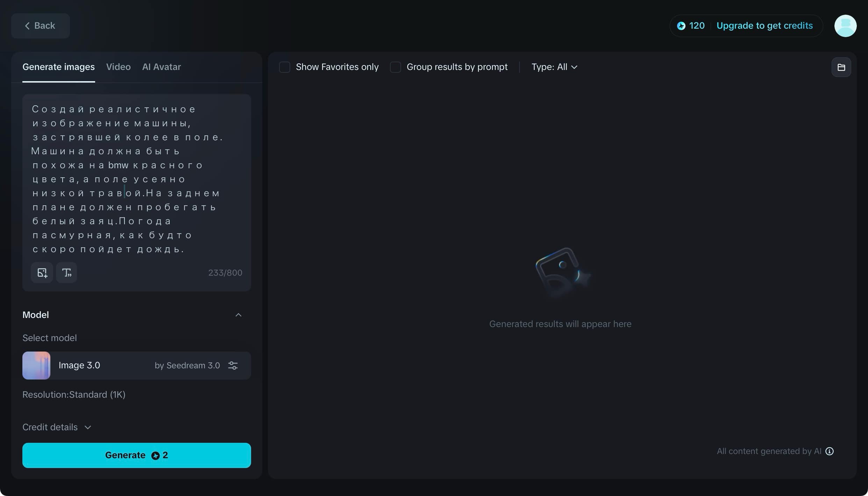This screenshot has height=496, width=868.
Task: Open model settings sliders icon
Action: tap(233, 366)
